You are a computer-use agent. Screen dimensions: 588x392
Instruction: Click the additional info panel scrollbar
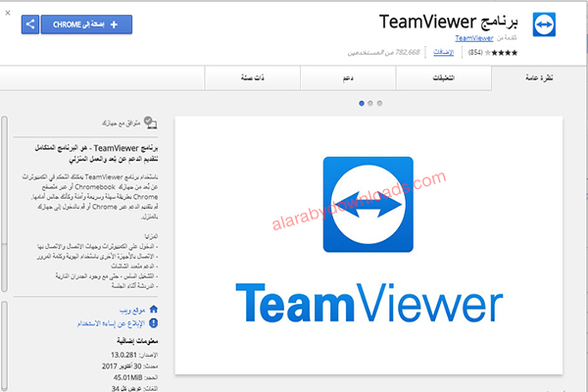(5, 346)
